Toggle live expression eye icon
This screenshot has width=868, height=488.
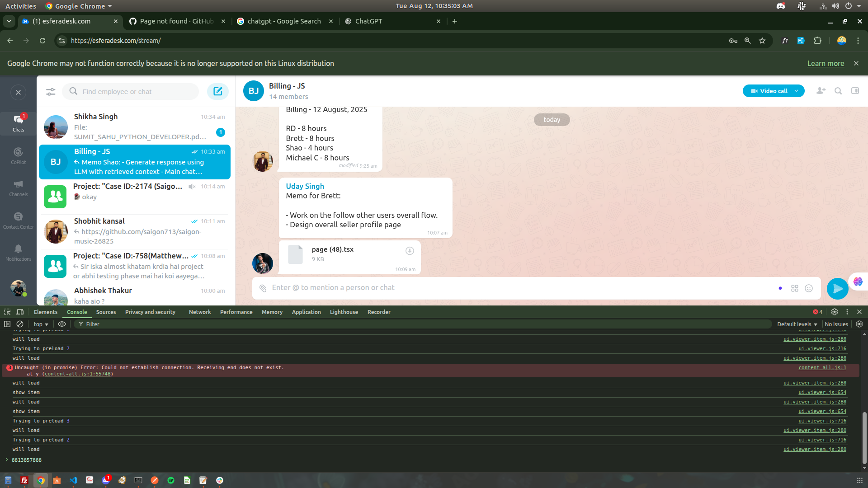click(x=62, y=324)
